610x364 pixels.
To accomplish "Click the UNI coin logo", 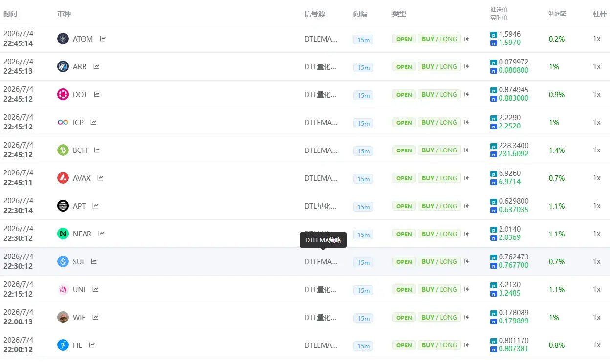I will (x=63, y=289).
